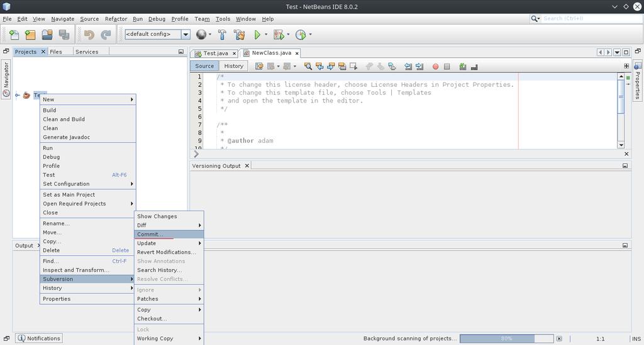Click the Comment icon left of Uncomment
The image size is (644, 345).
[x=462, y=67]
